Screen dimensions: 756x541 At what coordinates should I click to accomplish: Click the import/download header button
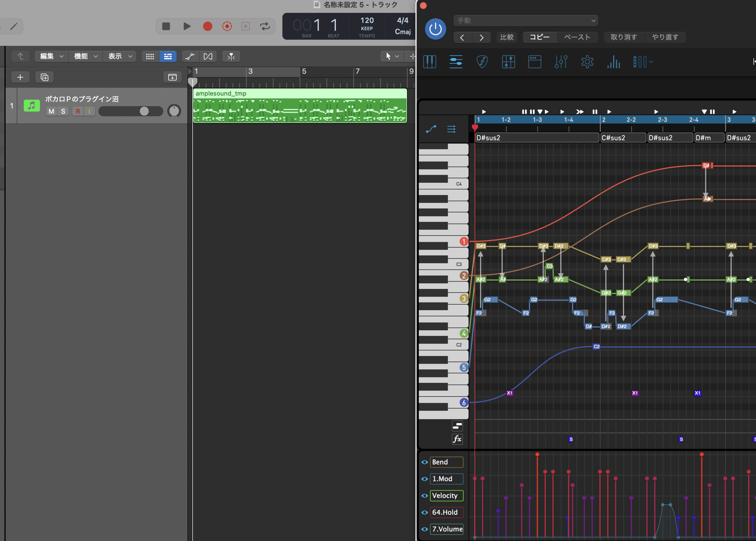click(x=172, y=77)
